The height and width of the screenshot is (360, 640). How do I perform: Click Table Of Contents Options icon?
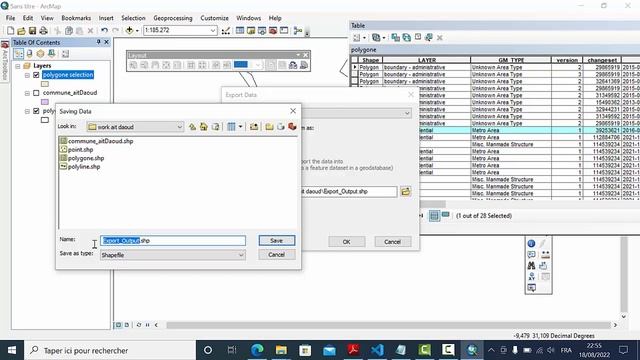65,53
